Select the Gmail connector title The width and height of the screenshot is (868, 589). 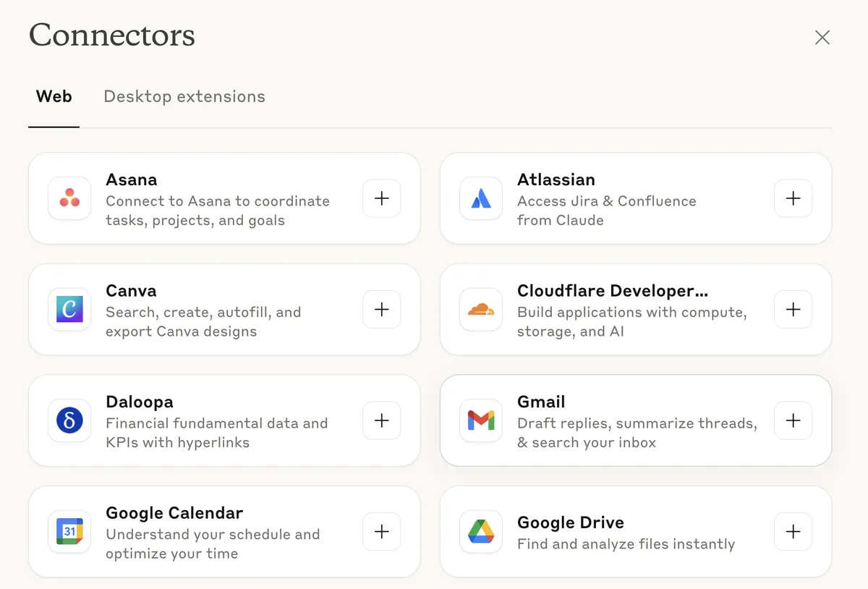coord(541,402)
